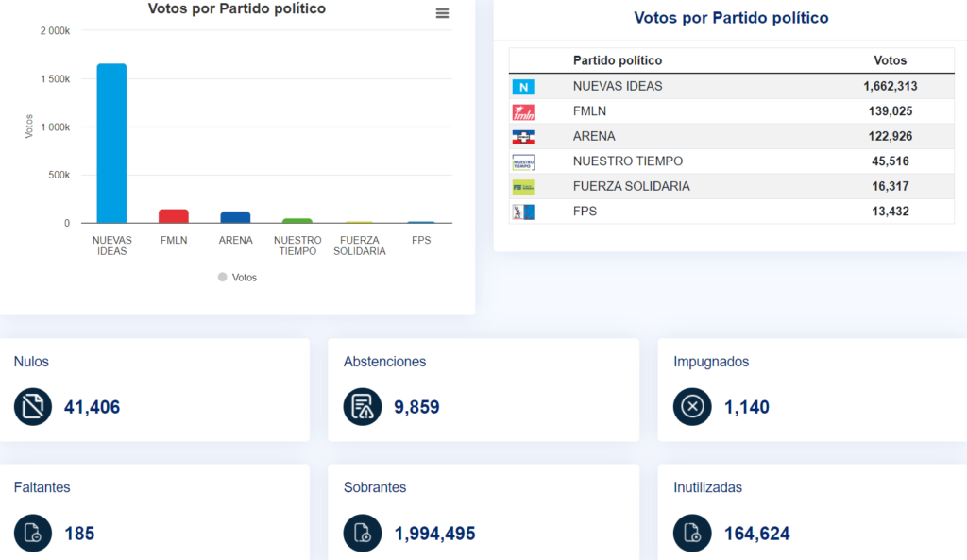Click the ARENA party flag icon
Viewport: 967px width, 560px height.
click(x=523, y=137)
